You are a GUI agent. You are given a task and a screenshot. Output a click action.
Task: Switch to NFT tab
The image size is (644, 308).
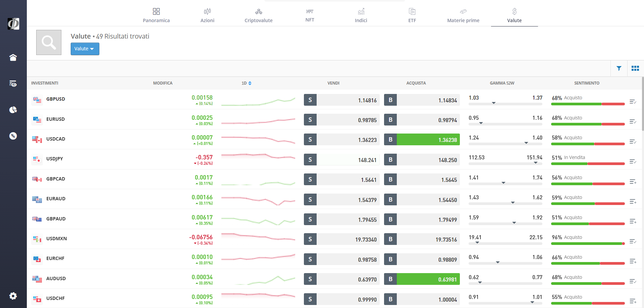(310, 15)
